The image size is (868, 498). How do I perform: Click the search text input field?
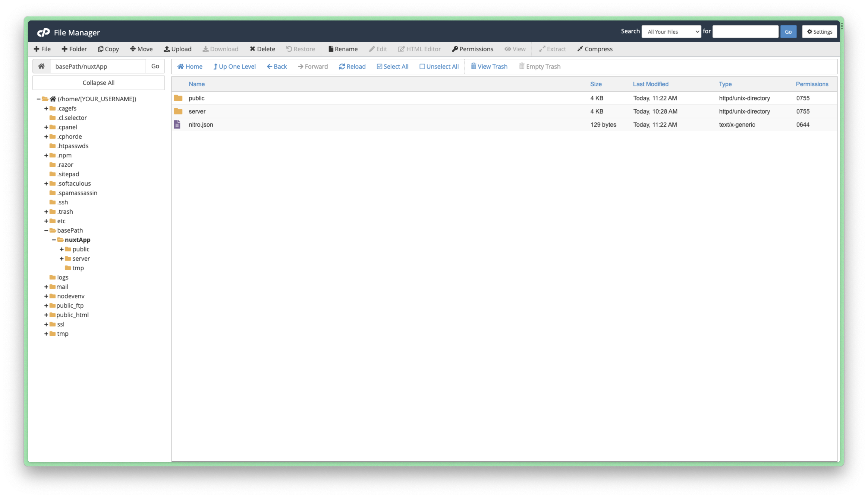click(x=745, y=31)
